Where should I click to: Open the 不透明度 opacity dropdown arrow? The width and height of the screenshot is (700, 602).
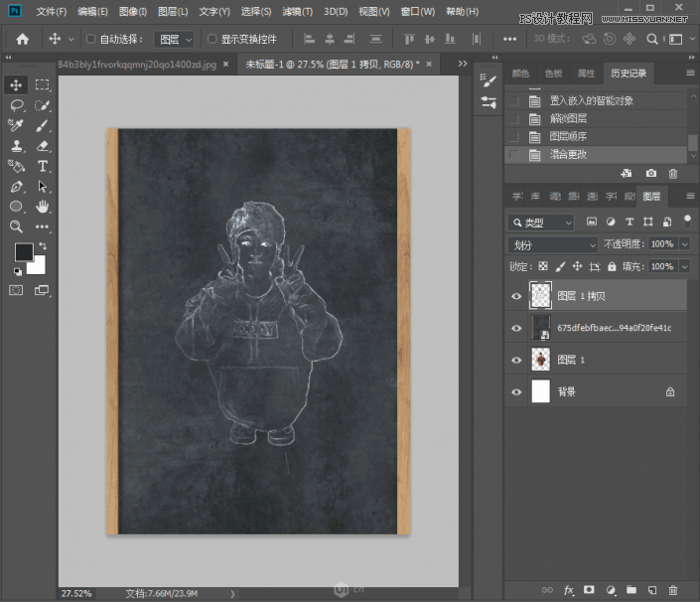684,244
